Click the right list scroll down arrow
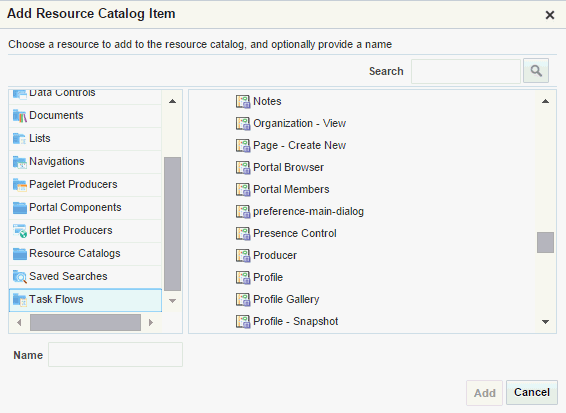 coord(545,322)
